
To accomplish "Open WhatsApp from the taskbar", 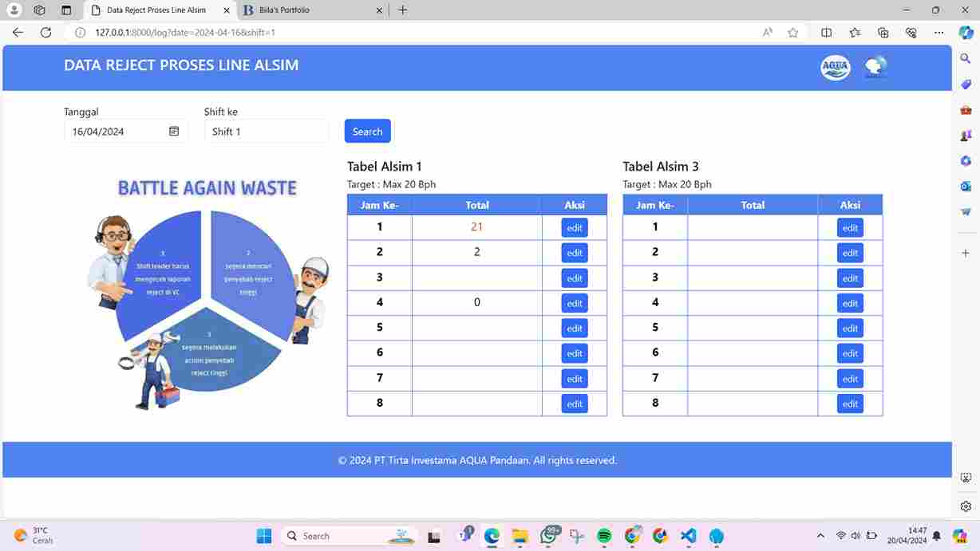I will pyautogui.click(x=549, y=536).
